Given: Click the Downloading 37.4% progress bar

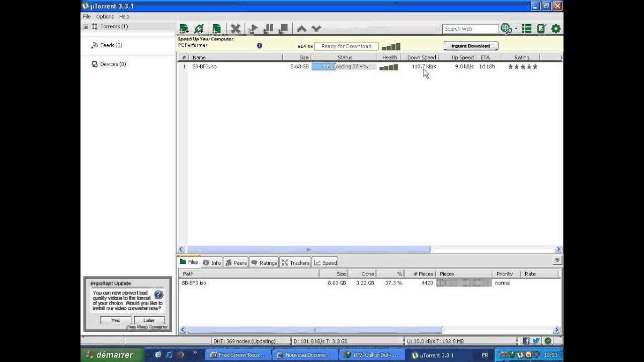Looking at the screenshot, I should tap(344, 66).
